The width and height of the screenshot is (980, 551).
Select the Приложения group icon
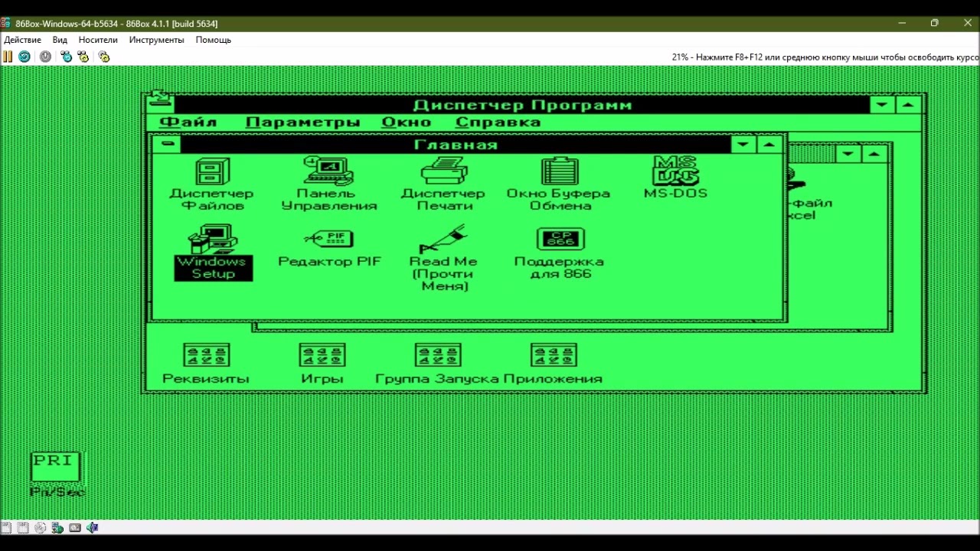coord(554,364)
